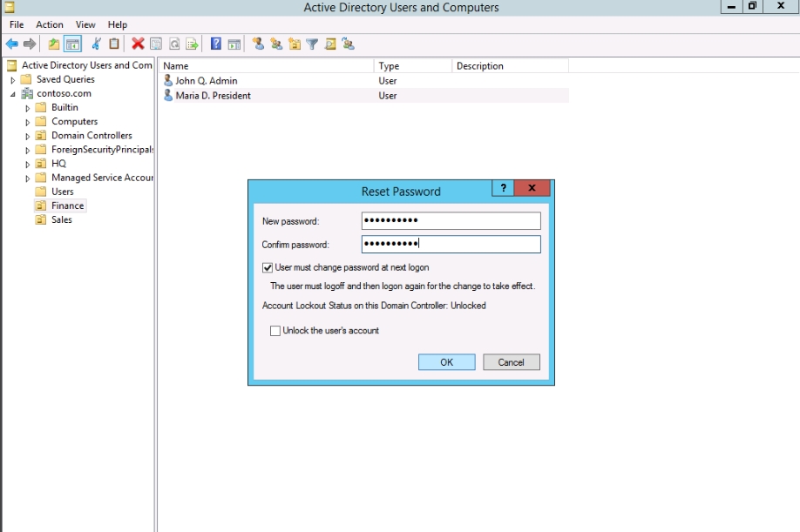The width and height of the screenshot is (800, 532).
Task: Expand the Saved Queries node
Action: pos(13,80)
